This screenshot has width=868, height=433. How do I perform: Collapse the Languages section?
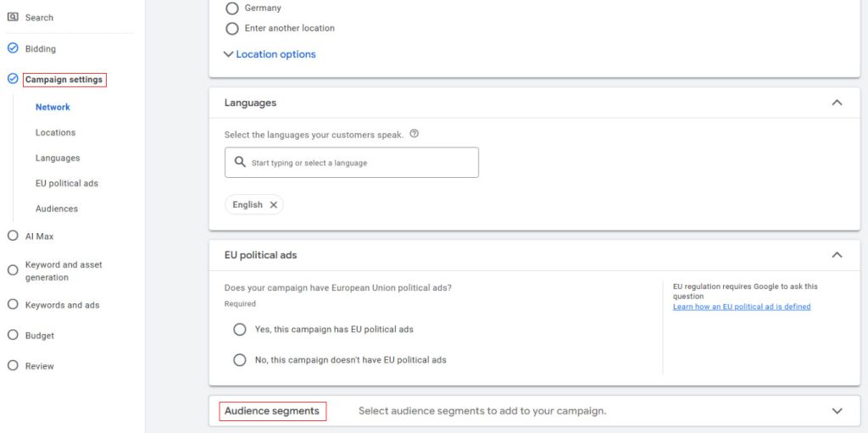tap(837, 103)
